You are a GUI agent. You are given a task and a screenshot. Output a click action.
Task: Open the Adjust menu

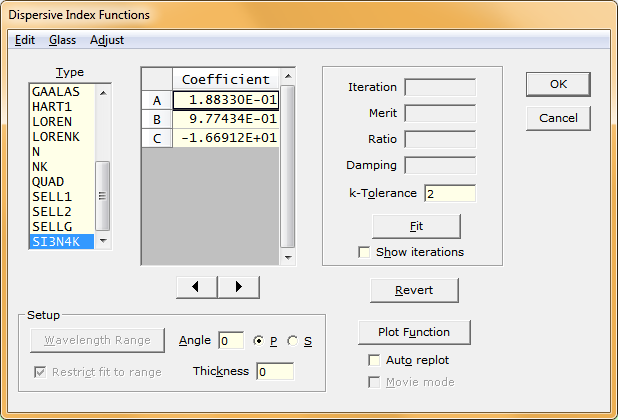(107, 40)
